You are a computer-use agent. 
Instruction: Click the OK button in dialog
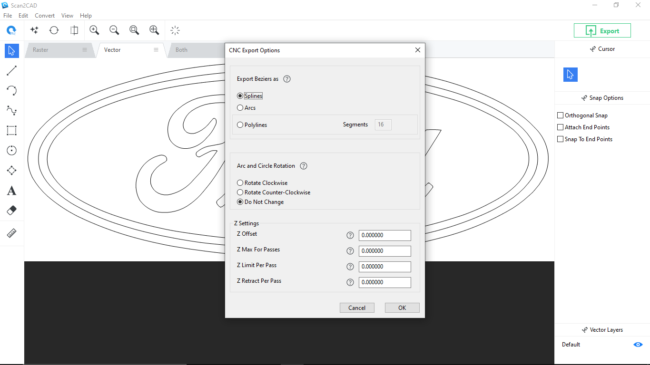(x=402, y=308)
